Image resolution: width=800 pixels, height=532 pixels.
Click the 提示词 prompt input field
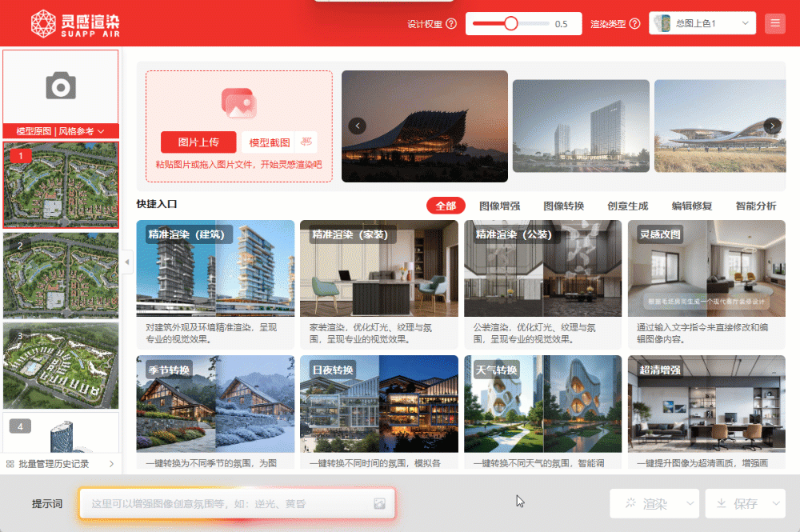(x=224, y=504)
